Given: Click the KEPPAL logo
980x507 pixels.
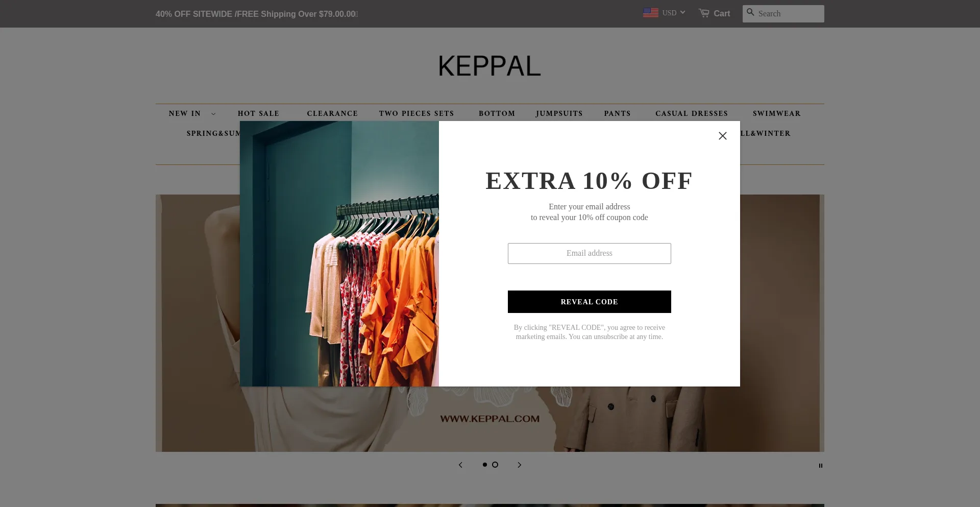Looking at the screenshot, I should coord(489,66).
